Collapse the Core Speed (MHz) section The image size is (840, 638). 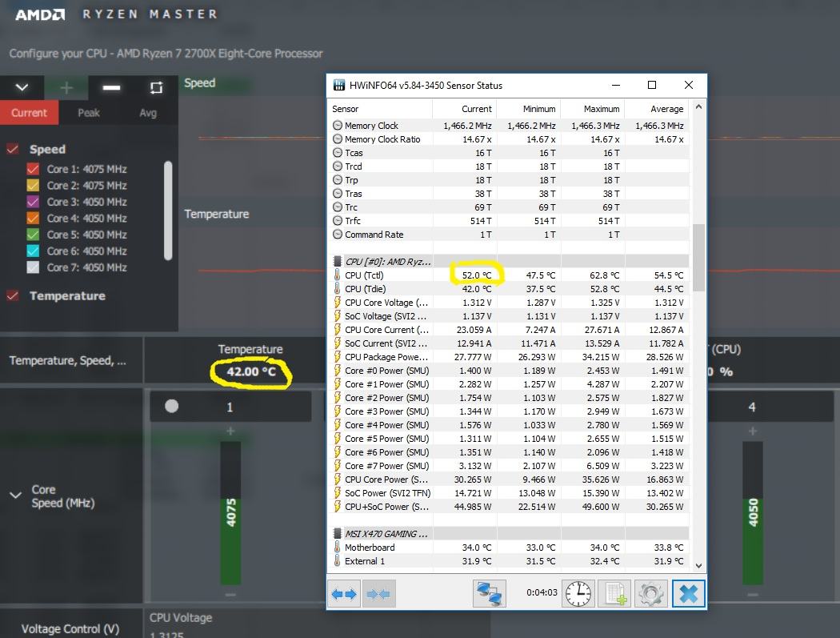15,496
